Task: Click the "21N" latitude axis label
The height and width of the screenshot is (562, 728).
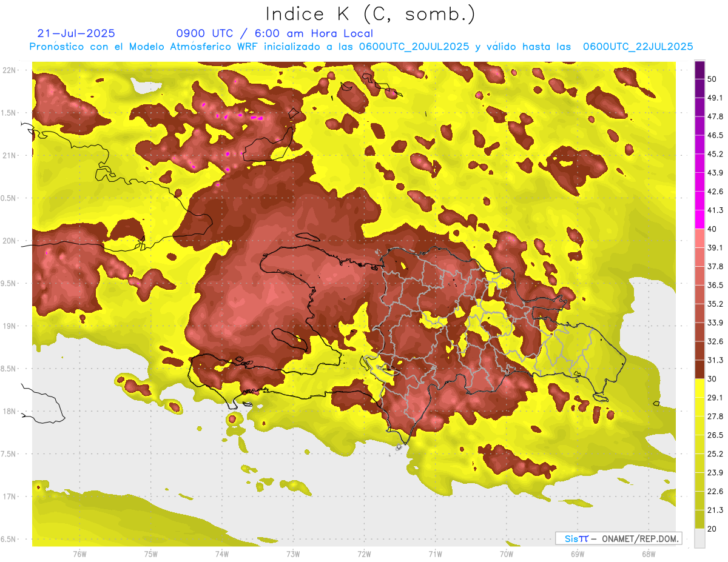Action: [x=10, y=155]
